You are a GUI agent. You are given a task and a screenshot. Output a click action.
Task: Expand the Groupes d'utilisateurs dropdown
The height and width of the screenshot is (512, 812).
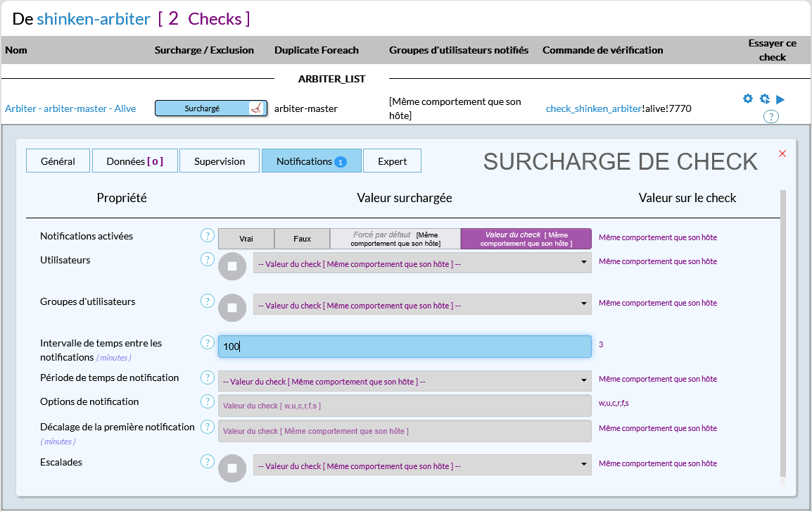click(x=421, y=305)
